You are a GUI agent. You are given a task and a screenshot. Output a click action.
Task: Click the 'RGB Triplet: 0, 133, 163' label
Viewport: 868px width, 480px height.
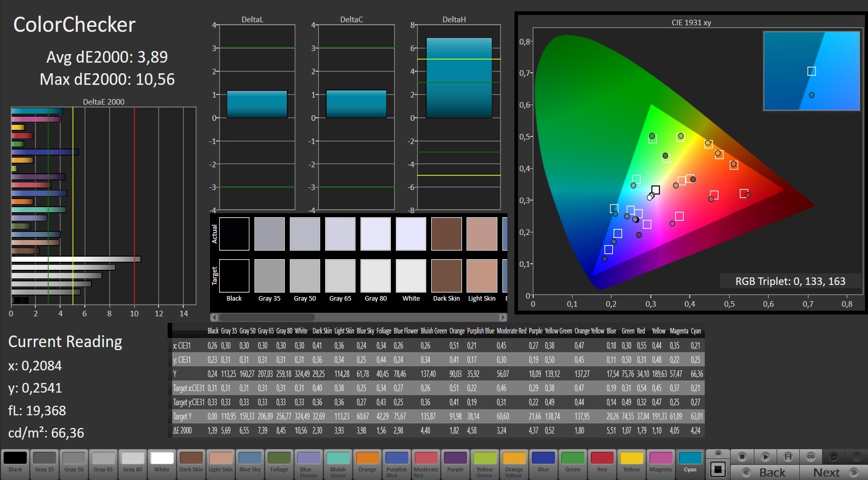point(790,281)
